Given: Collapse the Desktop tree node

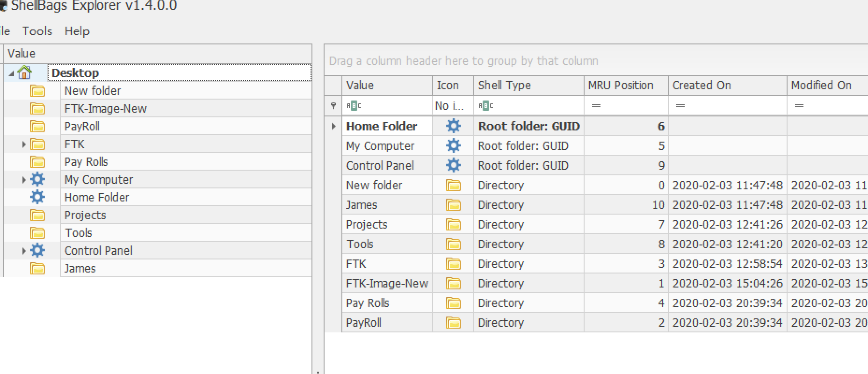Looking at the screenshot, I should coord(11,73).
